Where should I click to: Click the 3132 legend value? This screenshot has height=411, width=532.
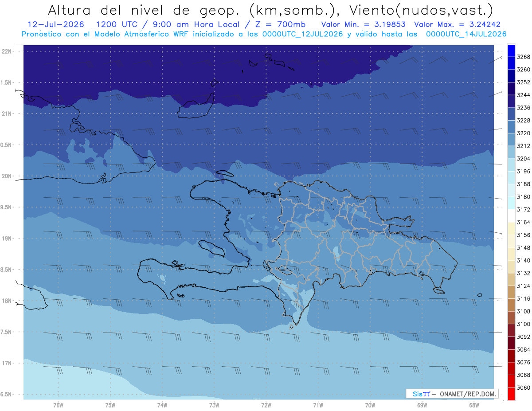[x=524, y=273]
